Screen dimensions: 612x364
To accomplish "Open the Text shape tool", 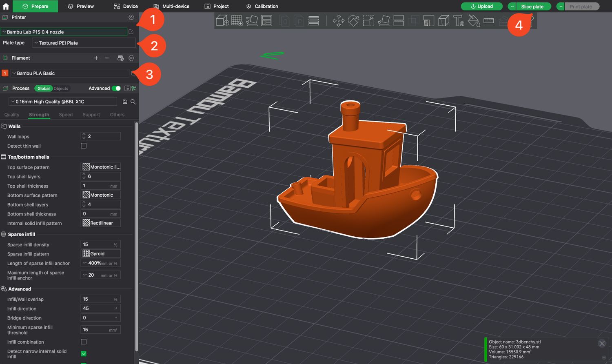I will click(x=459, y=21).
